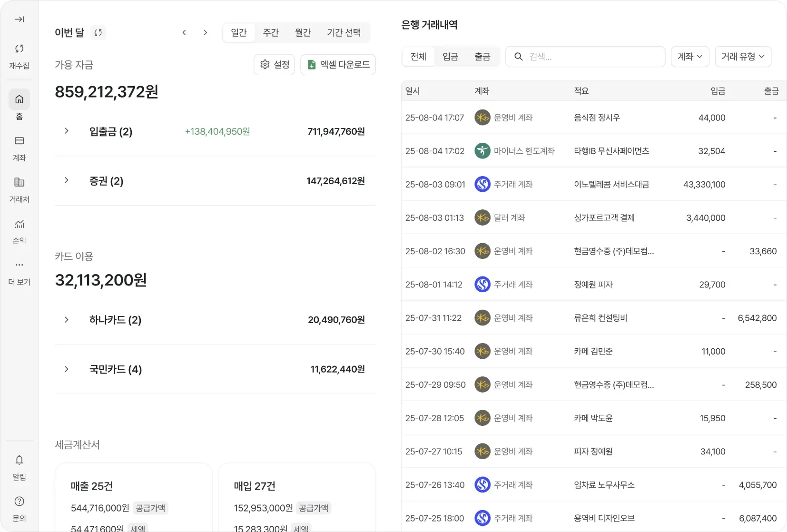Collapse the sidebar using the arrow icon
Screen dimensions: 787x532
click(19, 19)
